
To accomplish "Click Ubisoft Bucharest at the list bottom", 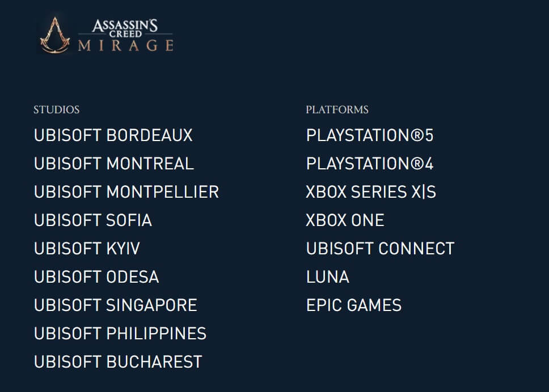I will (x=118, y=362).
